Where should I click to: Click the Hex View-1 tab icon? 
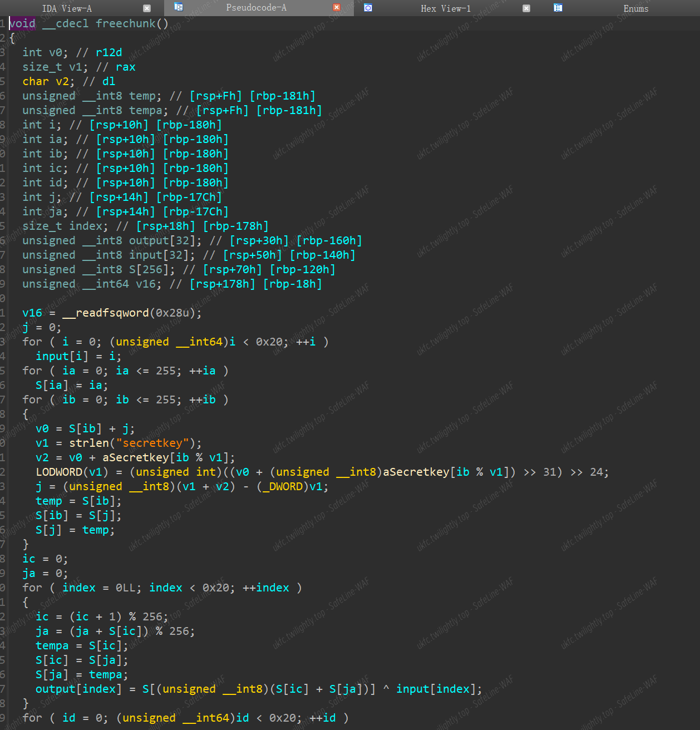pyautogui.click(x=368, y=8)
